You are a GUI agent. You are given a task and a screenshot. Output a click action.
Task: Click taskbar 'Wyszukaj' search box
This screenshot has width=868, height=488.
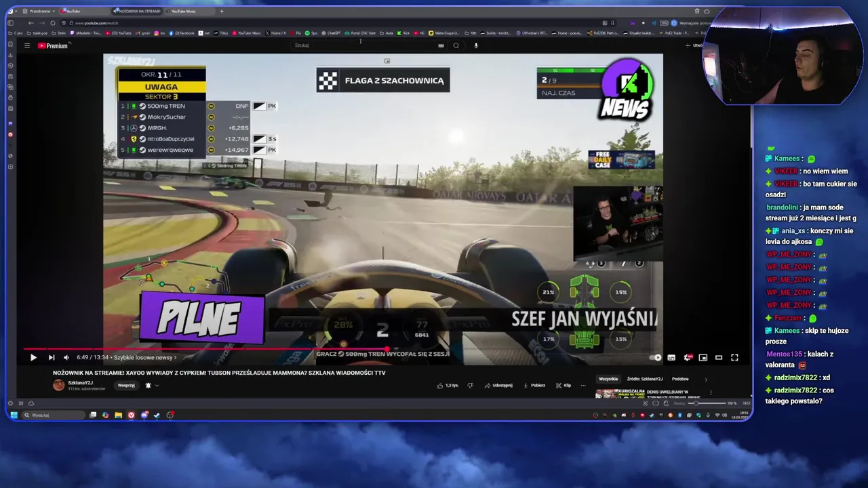coord(54,415)
